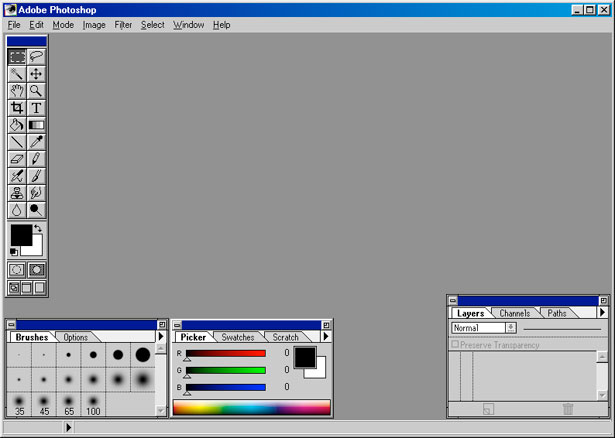Select the Lasso tool
This screenshot has height=438, width=615.
point(36,57)
